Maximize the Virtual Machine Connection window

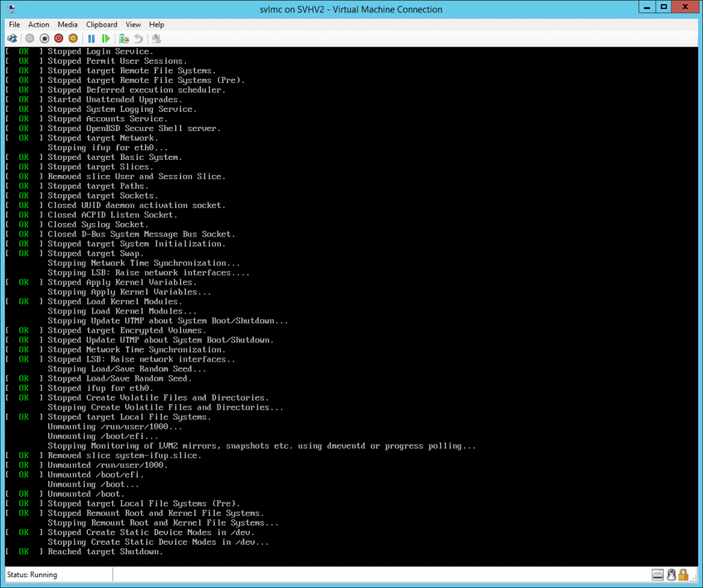pos(664,7)
